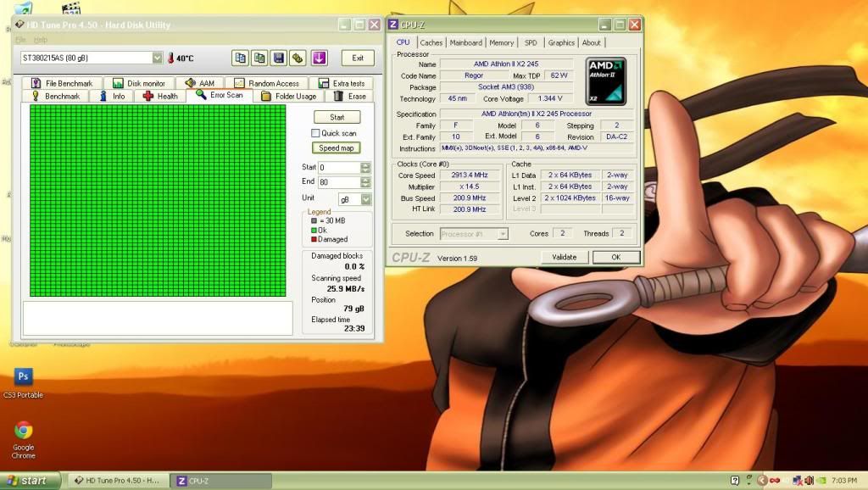Switch to the Benchmark tab
The width and height of the screenshot is (868, 490).
pyautogui.click(x=56, y=96)
